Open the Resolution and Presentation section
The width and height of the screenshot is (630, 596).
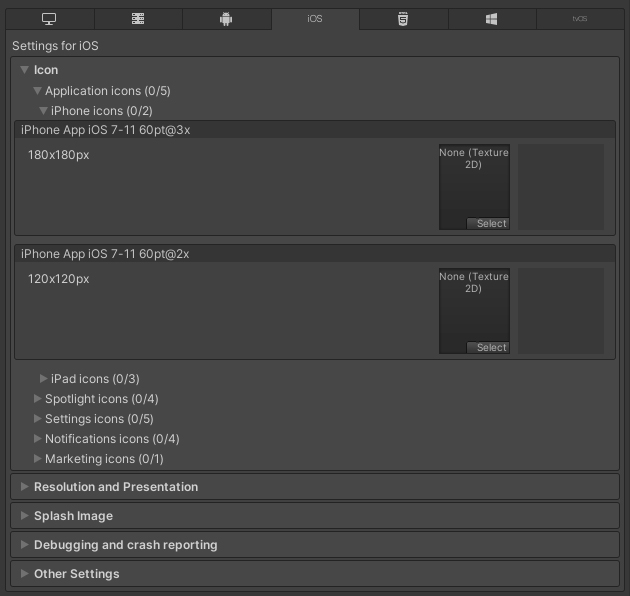click(115, 487)
